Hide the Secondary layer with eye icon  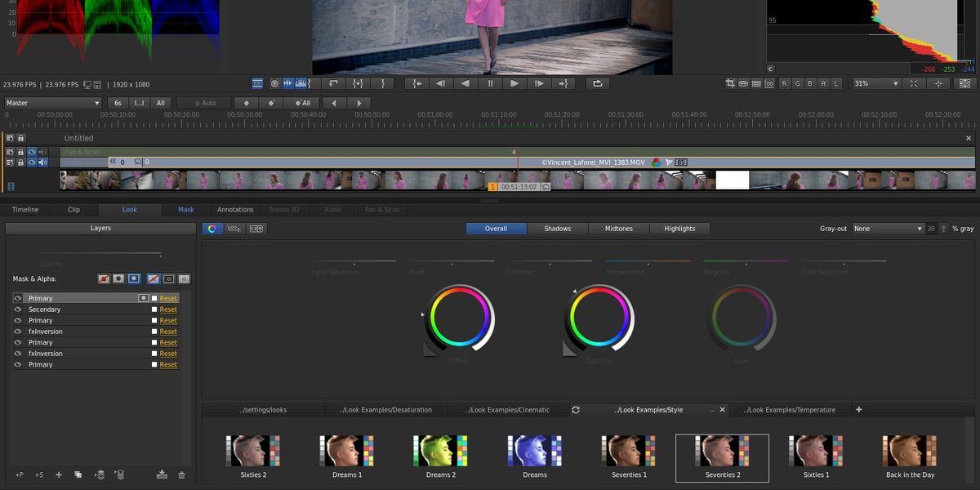coord(18,310)
